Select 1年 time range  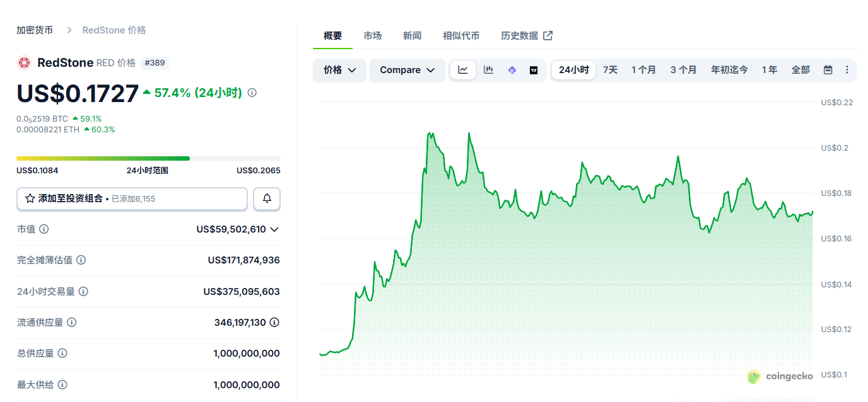769,70
